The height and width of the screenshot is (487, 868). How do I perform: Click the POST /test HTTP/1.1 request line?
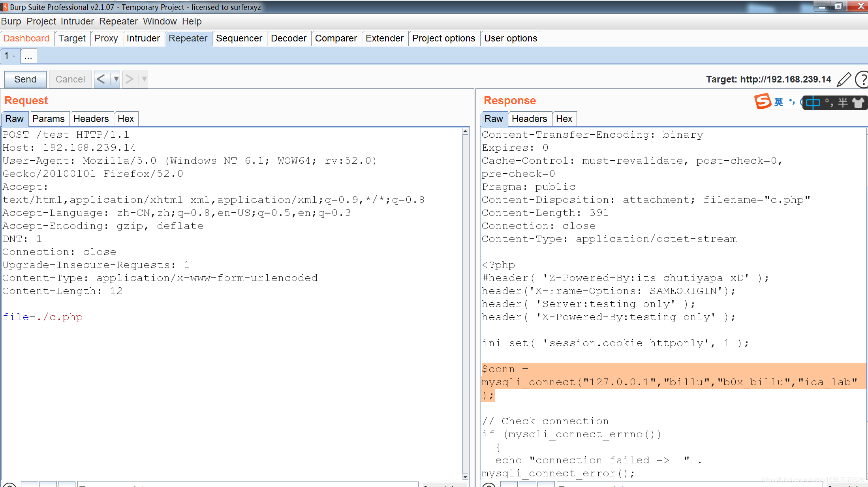click(66, 135)
